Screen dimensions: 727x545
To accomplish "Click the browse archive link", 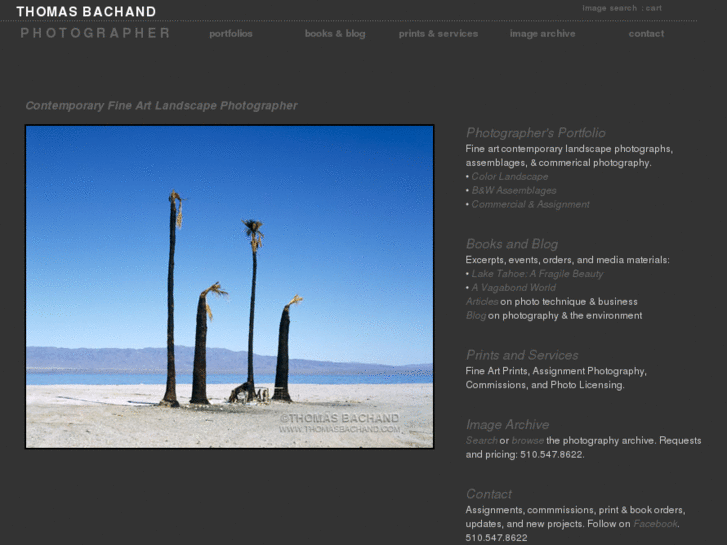I will [528, 441].
